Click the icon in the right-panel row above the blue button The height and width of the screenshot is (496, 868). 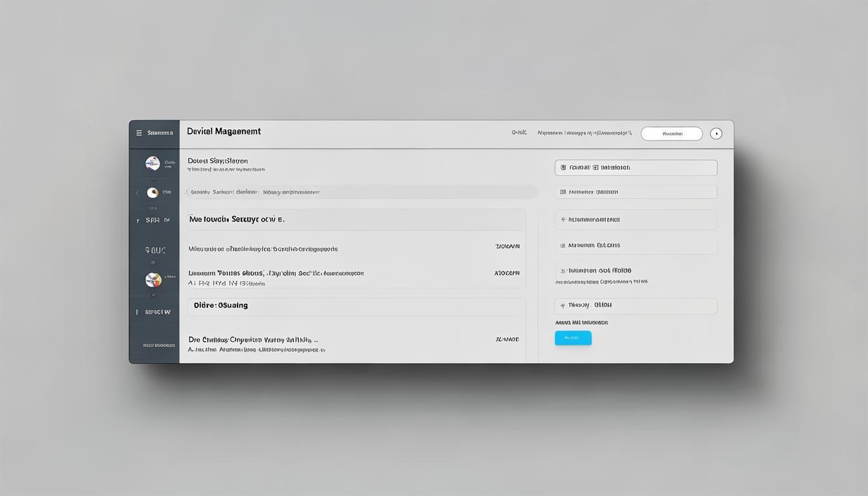tap(563, 305)
